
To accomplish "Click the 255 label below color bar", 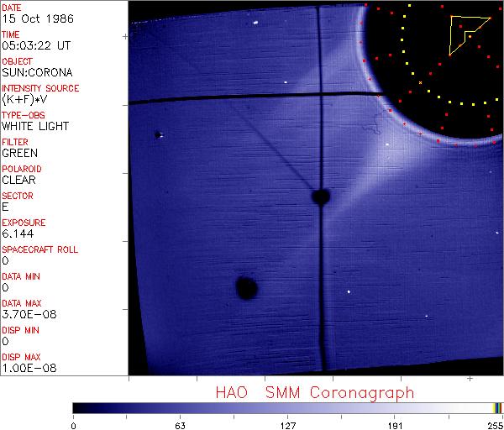I will coord(496,426).
